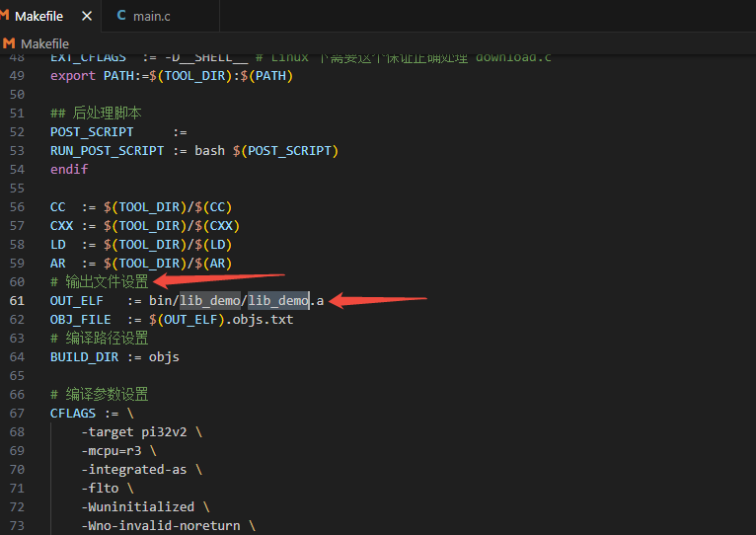Viewport: 756px width, 535px height.
Task: Click the Makefile breadcrumb M icon
Action: 9,43
